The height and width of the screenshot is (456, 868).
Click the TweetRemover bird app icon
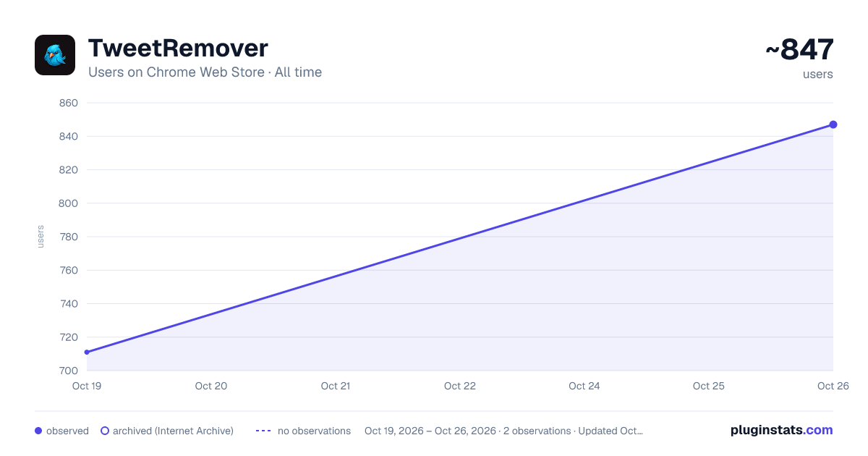[55, 55]
